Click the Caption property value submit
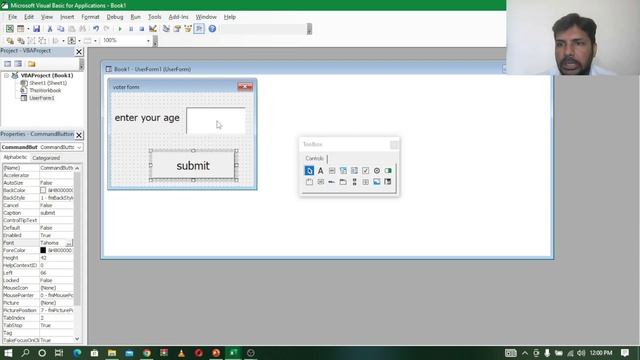The height and width of the screenshot is (360, 640). [x=56, y=213]
